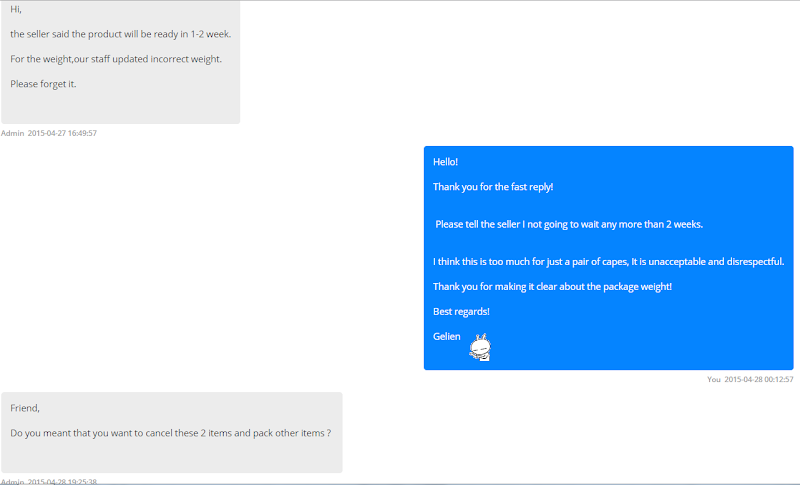Image resolution: width=800 pixels, height=485 pixels.
Task: Click the 'staff updated incorrect weight' line
Action: pos(116,59)
